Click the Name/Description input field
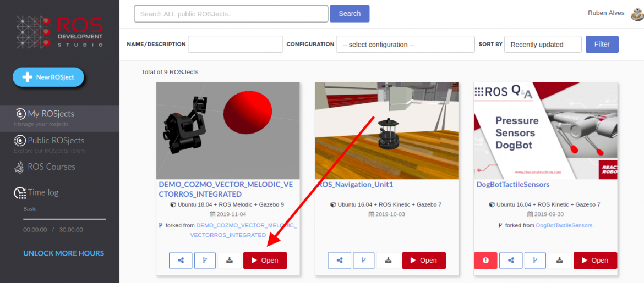The width and height of the screenshot is (644, 283). pos(236,45)
